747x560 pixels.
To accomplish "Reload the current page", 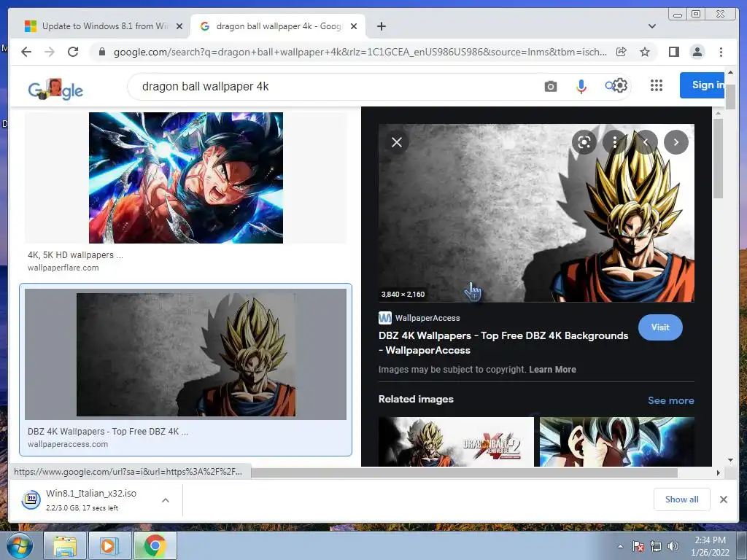I will (73, 52).
